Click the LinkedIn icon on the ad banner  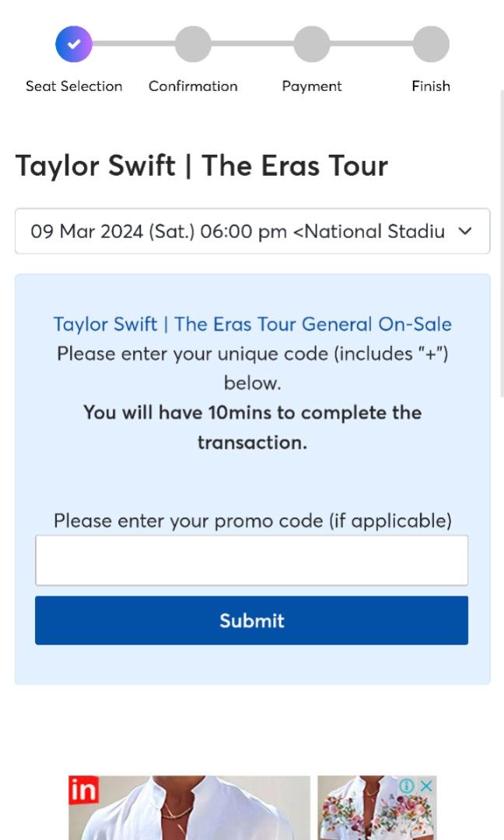point(86,791)
